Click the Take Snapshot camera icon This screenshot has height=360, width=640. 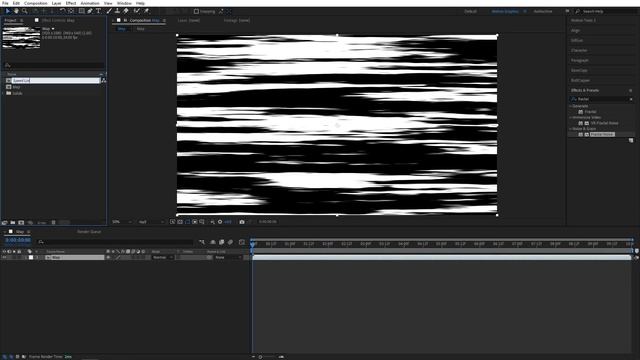pyautogui.click(x=242, y=222)
